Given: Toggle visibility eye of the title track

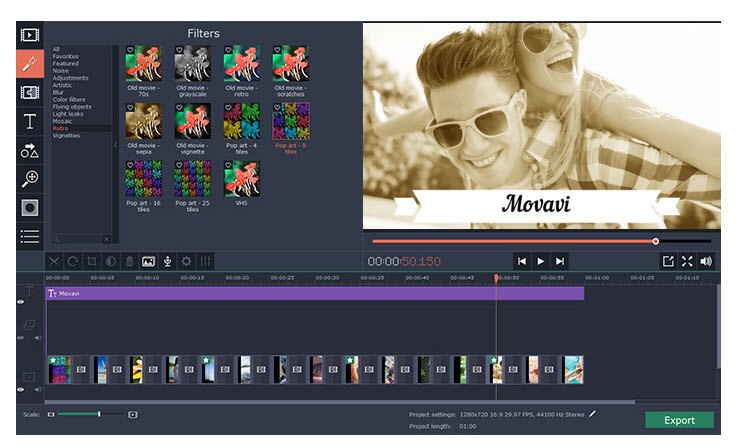Looking at the screenshot, I should click(21, 301).
